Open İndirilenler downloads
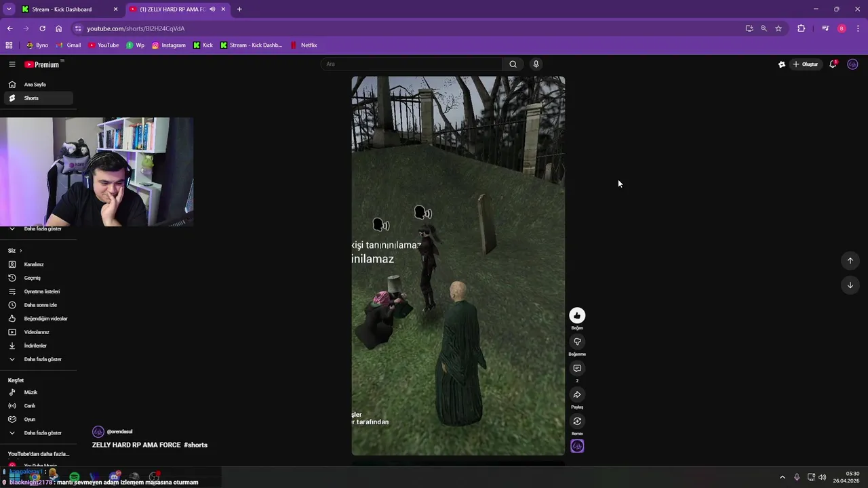Screen dimensions: 868x488 (x=37, y=346)
